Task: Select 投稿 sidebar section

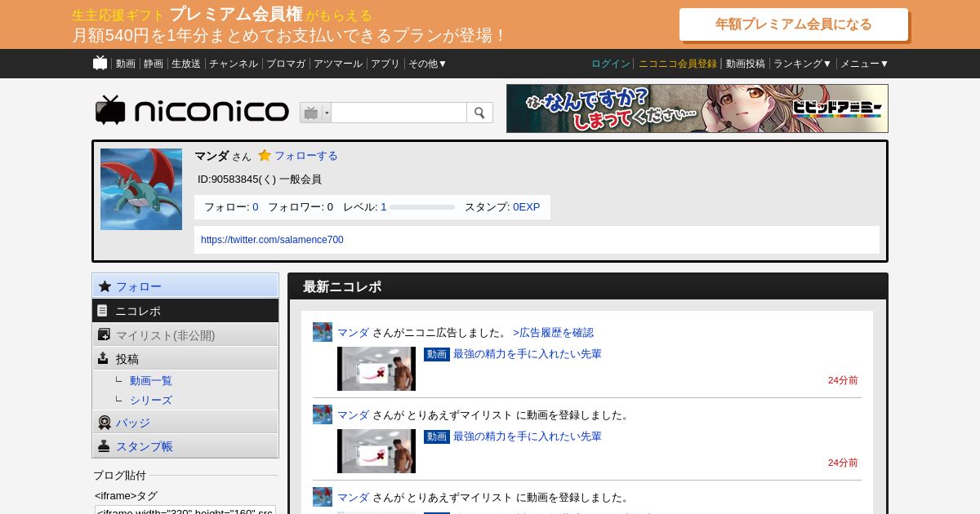Action: tap(185, 358)
